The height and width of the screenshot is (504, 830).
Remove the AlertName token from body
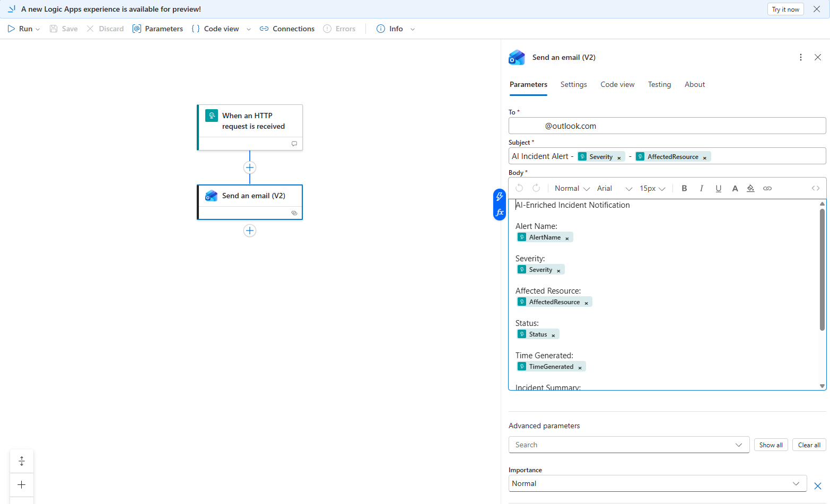(567, 238)
